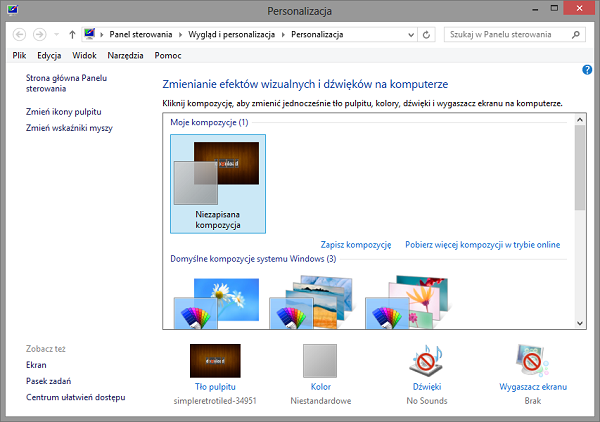The image size is (600, 422).
Task: Expand arrow after Panel sterowania breadcrumb
Action: pyautogui.click(x=180, y=35)
